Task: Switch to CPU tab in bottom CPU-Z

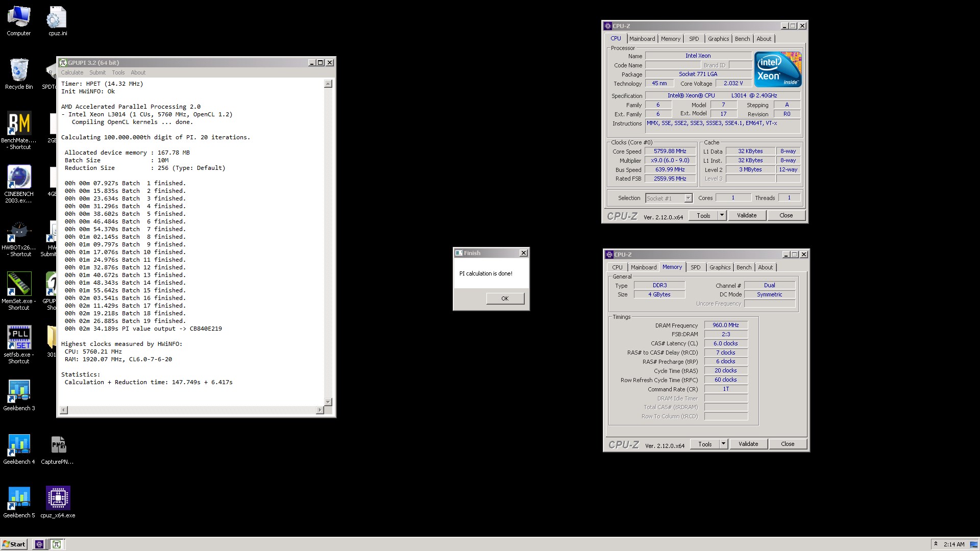Action: pyautogui.click(x=617, y=267)
